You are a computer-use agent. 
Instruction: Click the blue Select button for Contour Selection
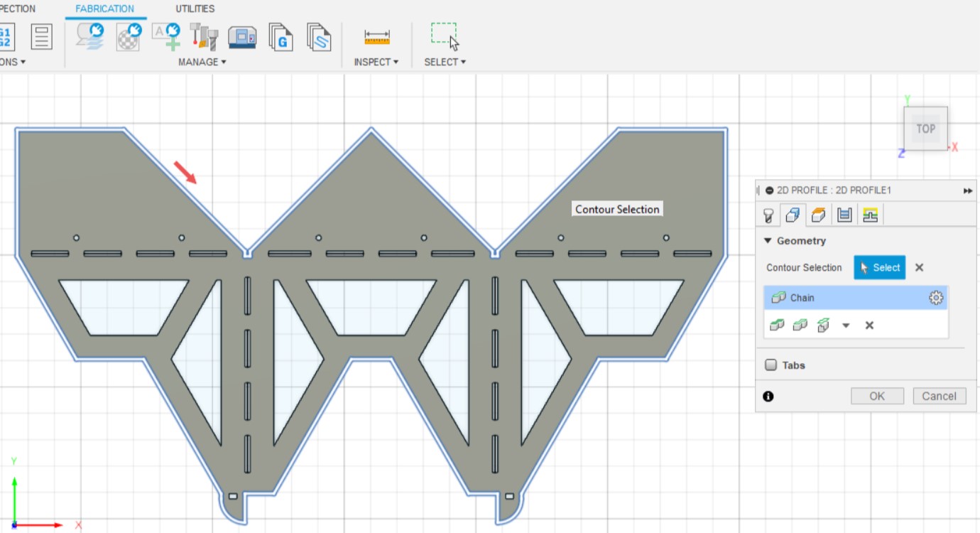pos(879,268)
